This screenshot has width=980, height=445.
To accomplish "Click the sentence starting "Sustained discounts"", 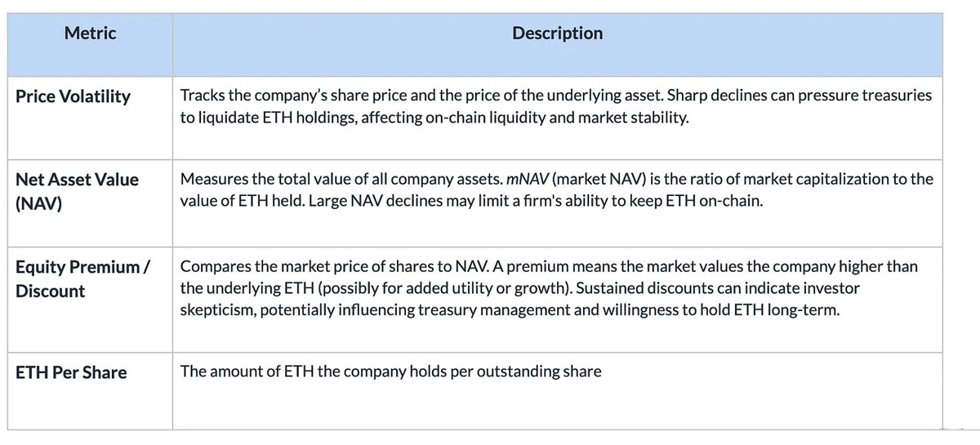I will [x=735, y=288].
